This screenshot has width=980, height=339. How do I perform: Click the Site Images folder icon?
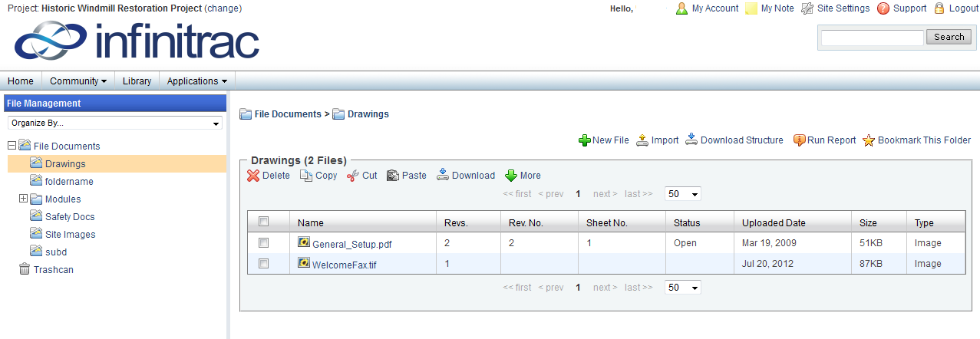click(36, 234)
